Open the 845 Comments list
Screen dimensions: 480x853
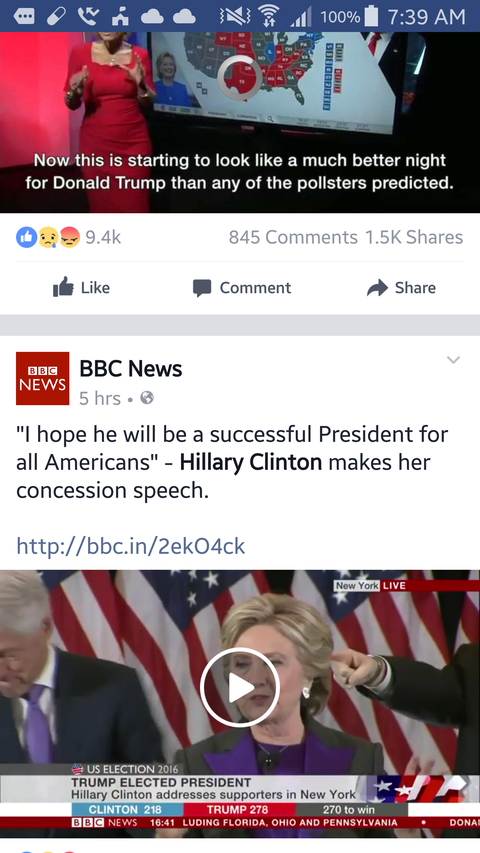click(293, 237)
